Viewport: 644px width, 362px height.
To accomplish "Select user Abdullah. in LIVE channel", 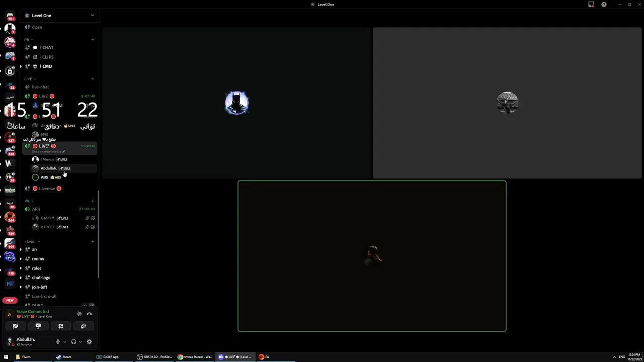I will coord(63,168).
